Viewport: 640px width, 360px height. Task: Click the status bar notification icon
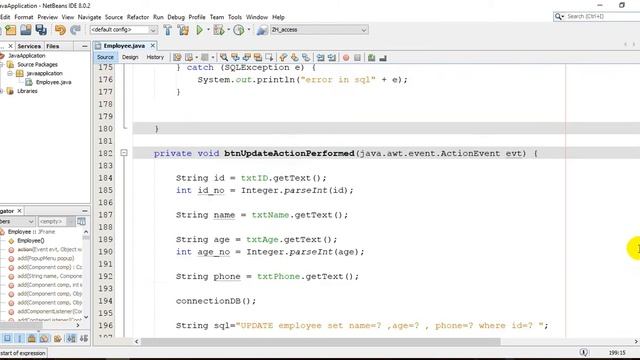tap(584, 352)
